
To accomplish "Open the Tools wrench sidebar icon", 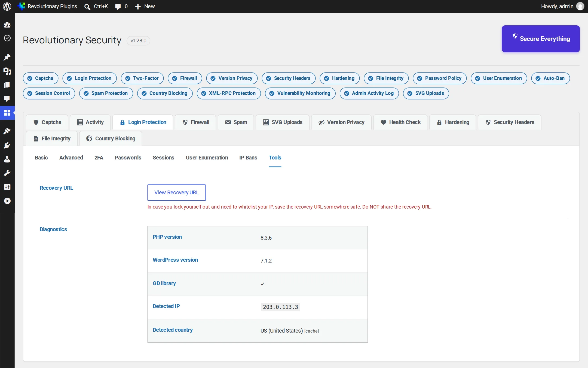I will (7, 173).
